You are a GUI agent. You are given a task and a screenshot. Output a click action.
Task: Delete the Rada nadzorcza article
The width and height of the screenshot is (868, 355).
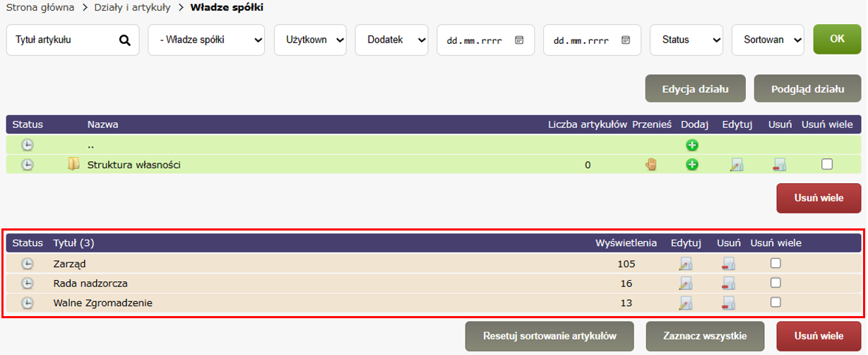[x=728, y=284]
